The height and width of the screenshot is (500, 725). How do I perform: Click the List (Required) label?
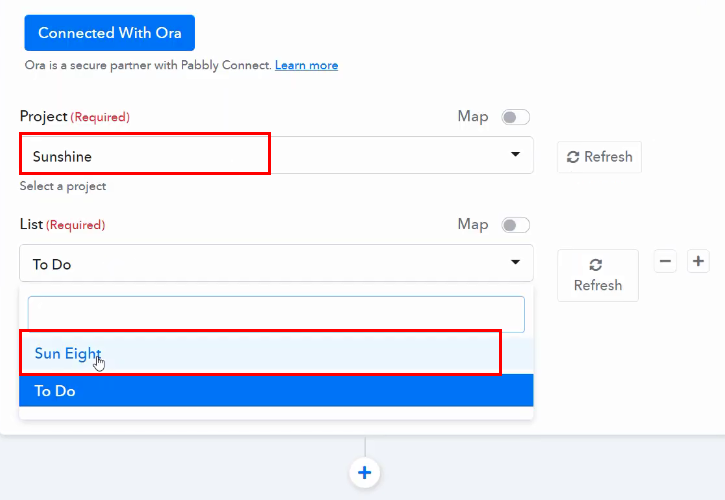[62, 225]
